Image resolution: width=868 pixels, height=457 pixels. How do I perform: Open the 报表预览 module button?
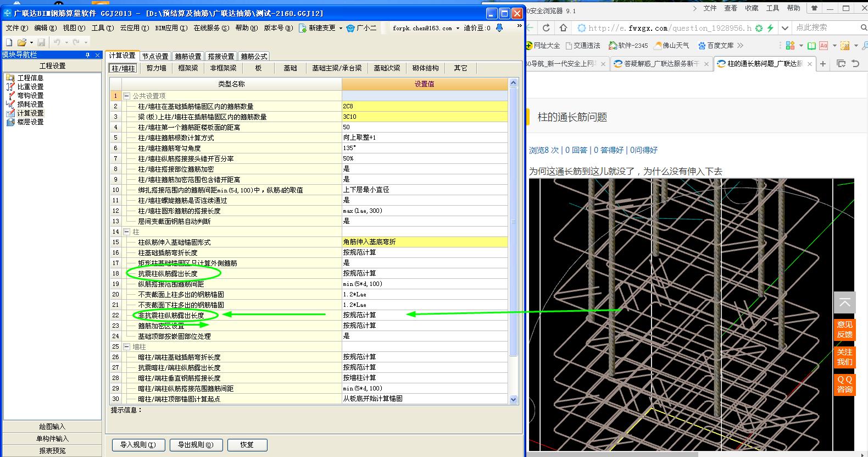pyautogui.click(x=52, y=451)
